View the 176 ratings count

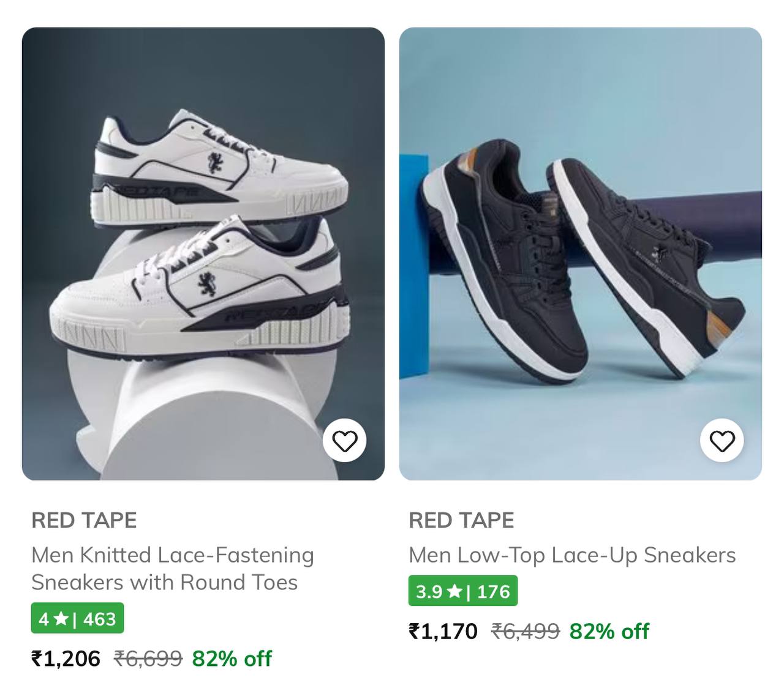493,591
